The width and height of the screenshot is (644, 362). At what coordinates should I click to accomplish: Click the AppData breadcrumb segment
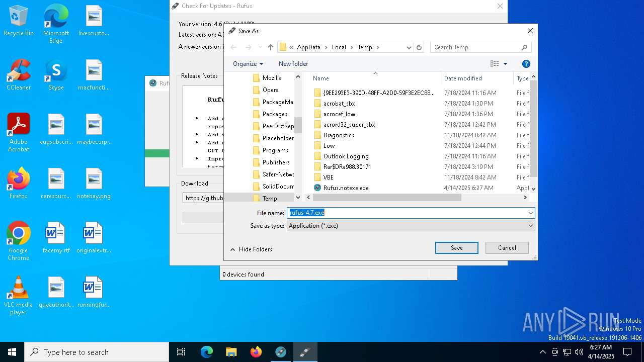point(308,47)
